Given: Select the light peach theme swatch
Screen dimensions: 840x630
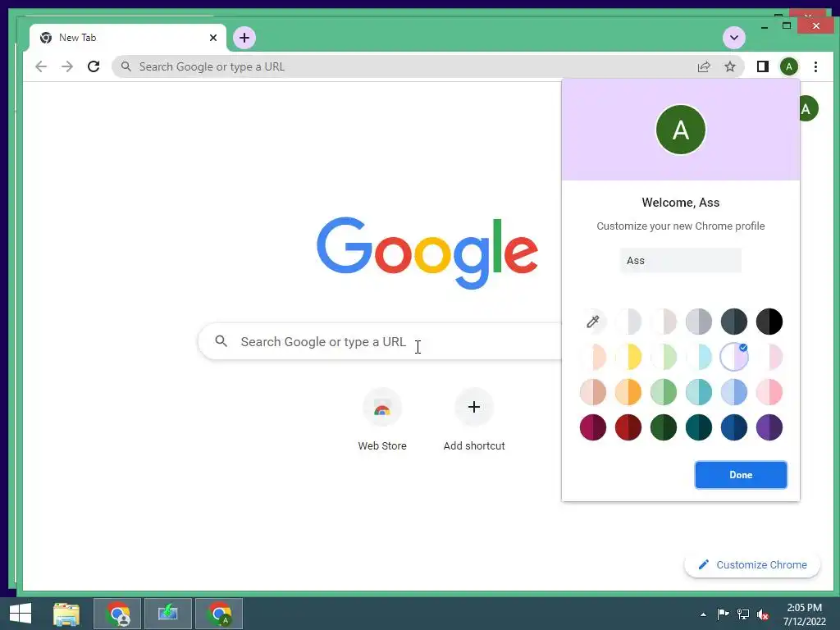Looking at the screenshot, I should coord(592,357).
